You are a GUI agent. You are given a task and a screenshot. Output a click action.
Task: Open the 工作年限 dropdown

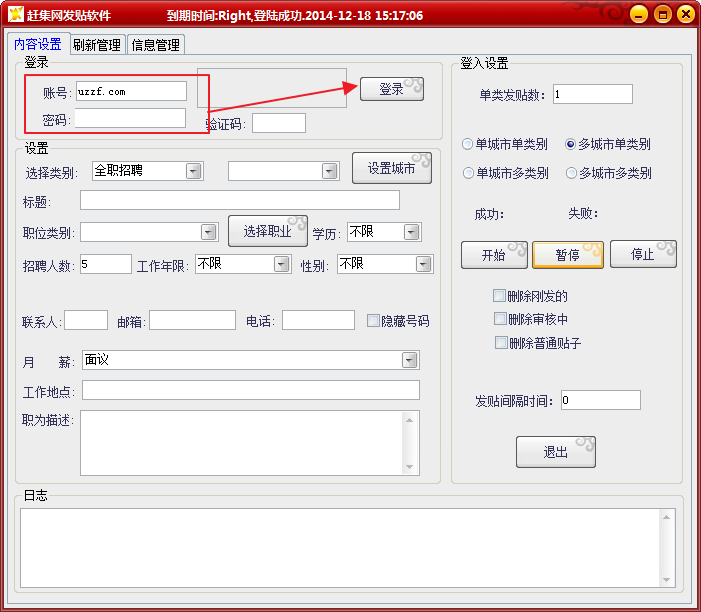pos(282,264)
